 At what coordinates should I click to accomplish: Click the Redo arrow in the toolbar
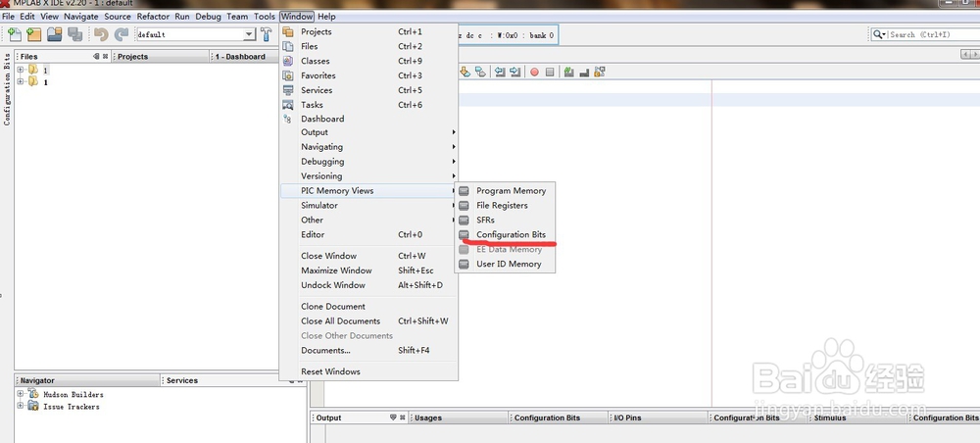[122, 34]
